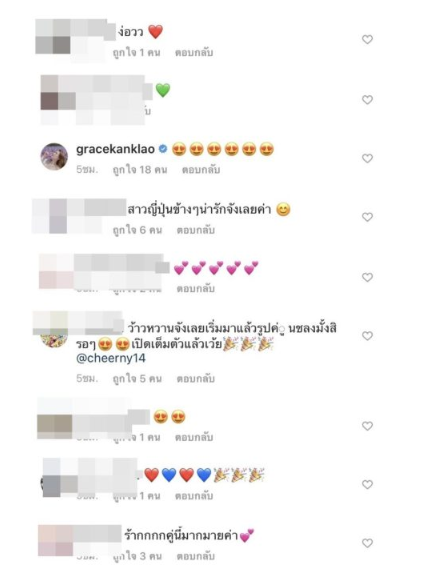
Task: Reply to the ร้ากกกก bottom comment
Action: (x=196, y=556)
